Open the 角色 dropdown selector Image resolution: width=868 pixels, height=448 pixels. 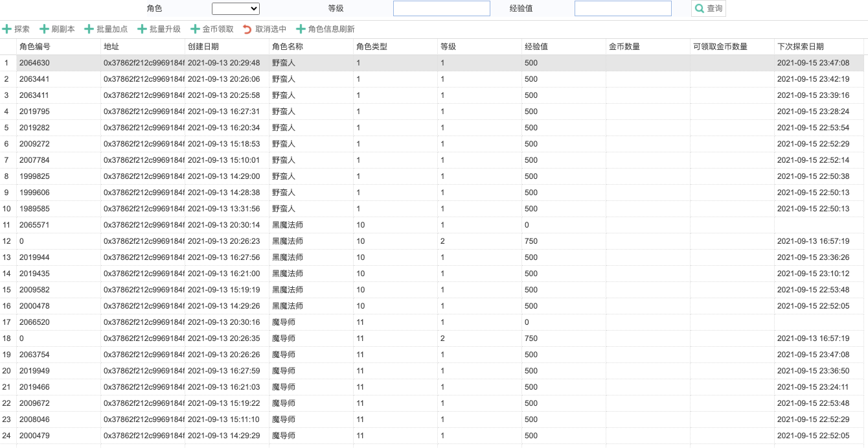point(236,8)
